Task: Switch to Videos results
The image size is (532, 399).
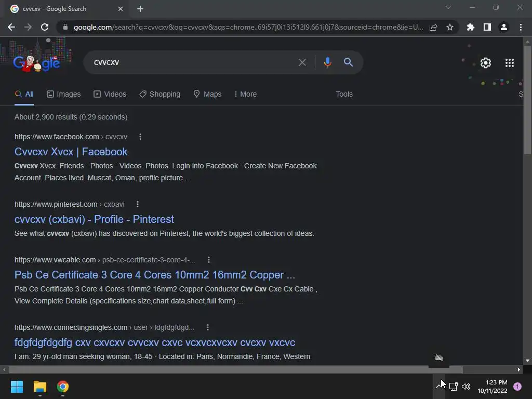Action: tap(110, 94)
